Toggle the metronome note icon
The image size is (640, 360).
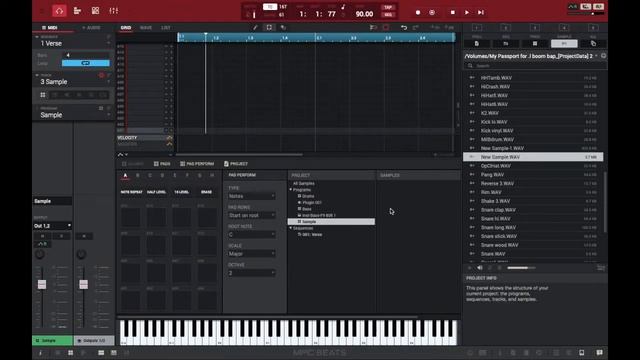click(x=343, y=7)
